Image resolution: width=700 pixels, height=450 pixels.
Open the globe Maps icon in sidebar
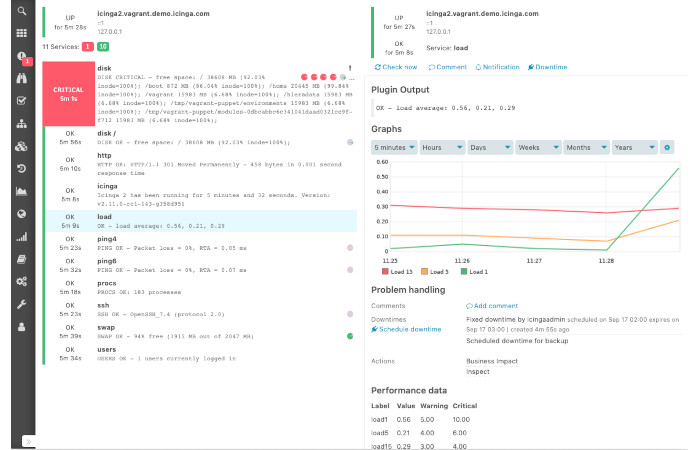pos(21,214)
